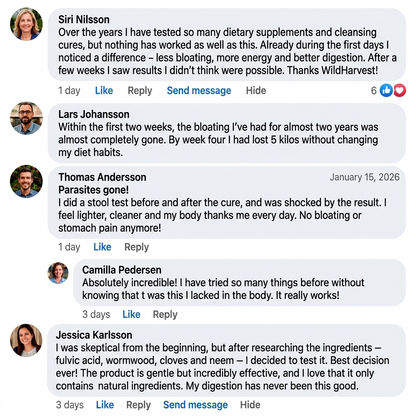Click the blue thumbs-up reaction icon
416x416 pixels.
pos(386,90)
